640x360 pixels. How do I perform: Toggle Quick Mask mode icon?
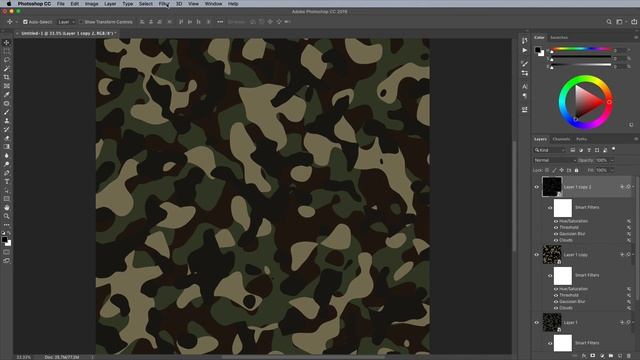(7, 252)
